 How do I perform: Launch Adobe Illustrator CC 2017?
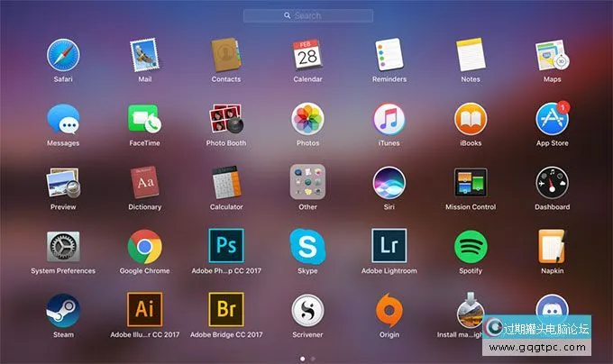point(144,310)
